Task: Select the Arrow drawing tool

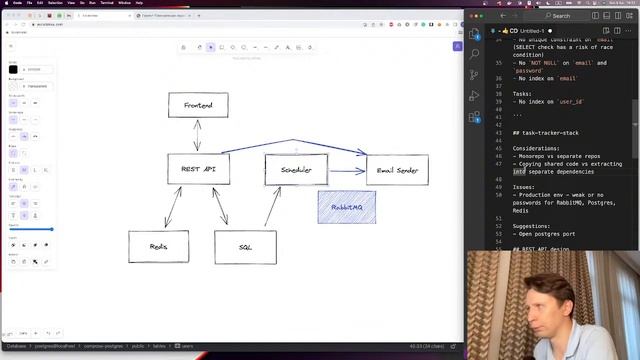Action: 255,47
